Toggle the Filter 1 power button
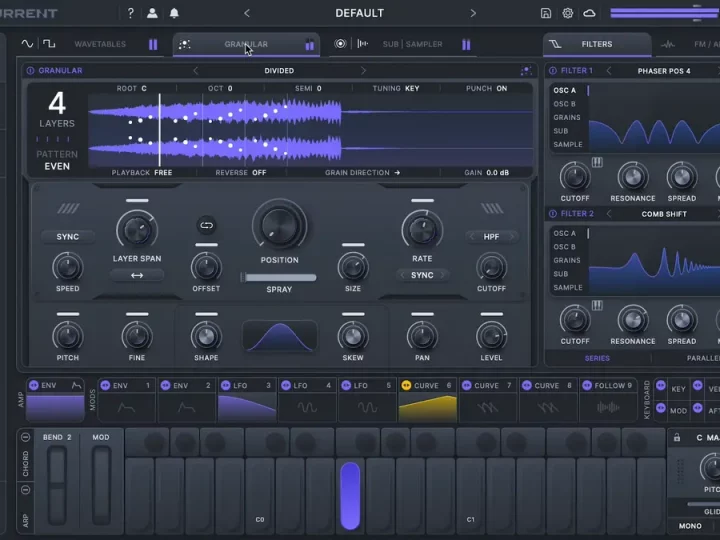Viewport: 720px width, 540px height. pyautogui.click(x=553, y=71)
